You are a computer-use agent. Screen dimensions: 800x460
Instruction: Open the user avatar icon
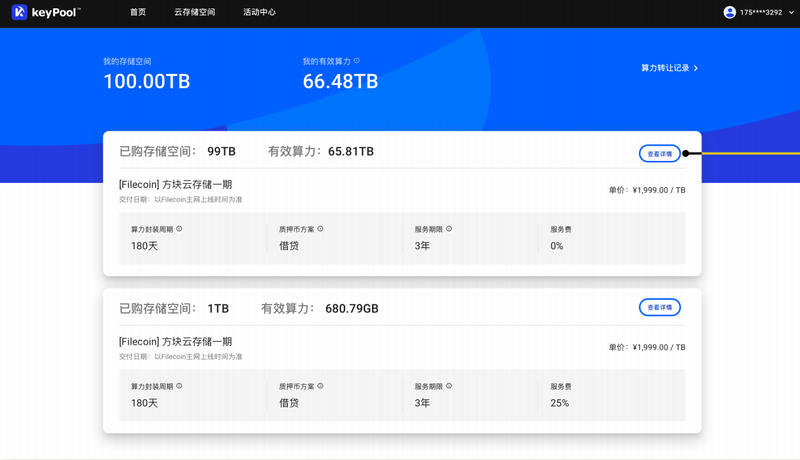[730, 12]
